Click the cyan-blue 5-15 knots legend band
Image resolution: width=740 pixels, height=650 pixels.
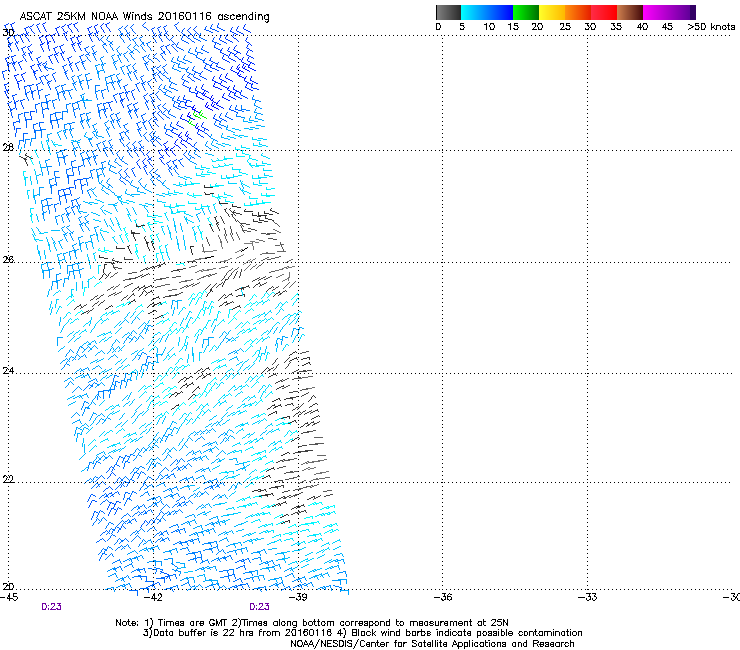tap(487, 12)
